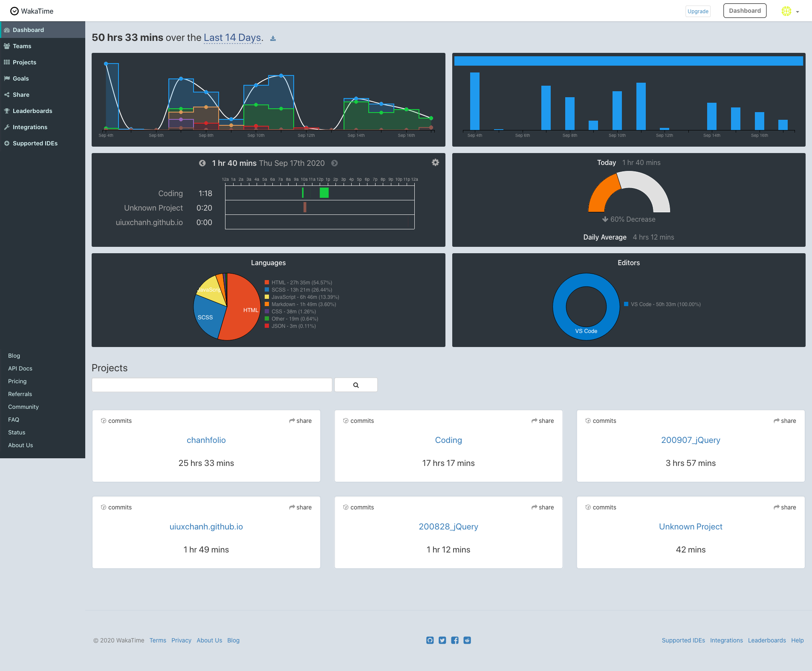Screen dimensions: 812x671
Task: Open the Pricing sidebar link
Action: tap(17, 381)
